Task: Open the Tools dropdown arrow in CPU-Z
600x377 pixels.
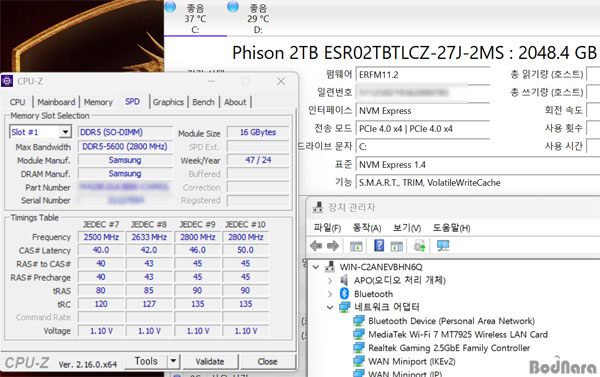Action: (x=173, y=361)
